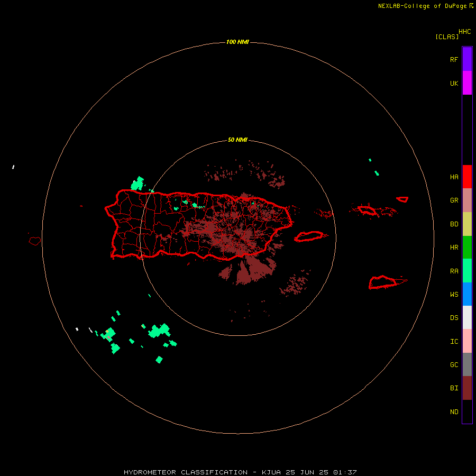Click the Mona island outline at far west
476x476 pixels.
click(x=35, y=241)
